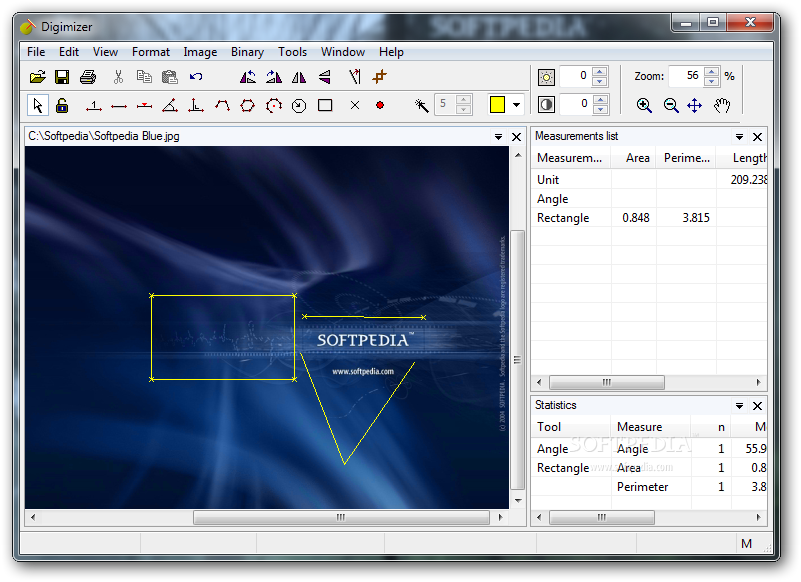Click the Zoom percentage input field

[x=686, y=76]
